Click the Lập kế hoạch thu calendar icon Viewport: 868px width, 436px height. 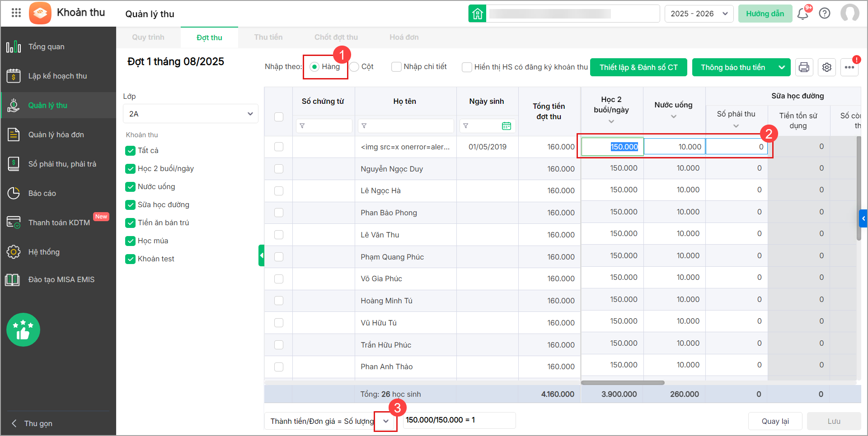click(x=14, y=76)
